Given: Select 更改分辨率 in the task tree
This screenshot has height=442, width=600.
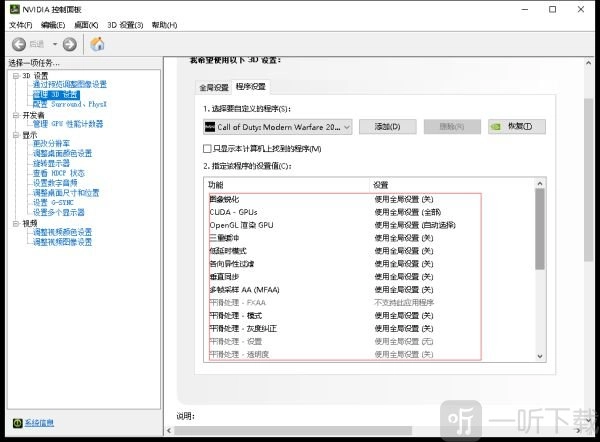Looking at the screenshot, I should click(x=51, y=144).
